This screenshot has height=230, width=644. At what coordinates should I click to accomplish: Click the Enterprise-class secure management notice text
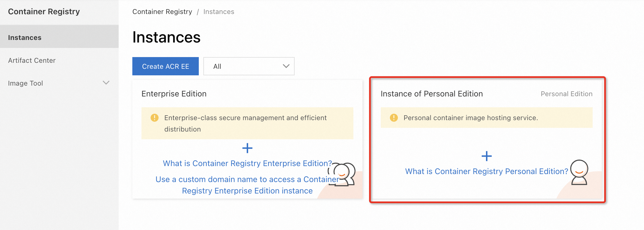(245, 123)
